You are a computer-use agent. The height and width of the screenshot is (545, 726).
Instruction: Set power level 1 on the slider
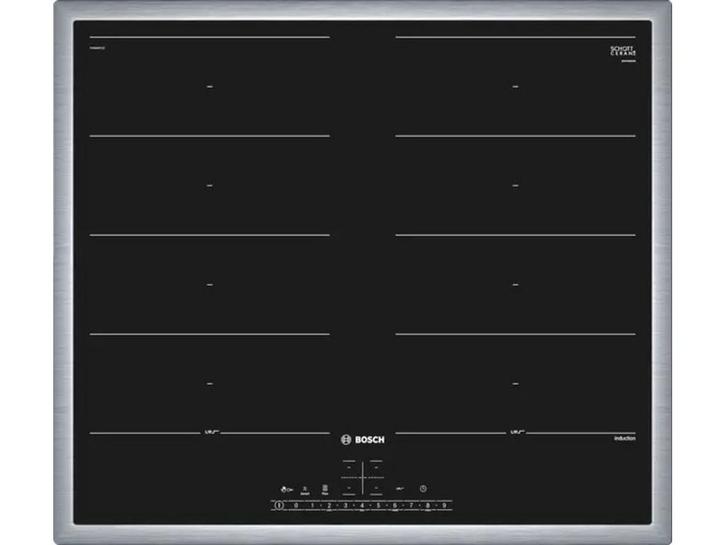[x=313, y=505]
